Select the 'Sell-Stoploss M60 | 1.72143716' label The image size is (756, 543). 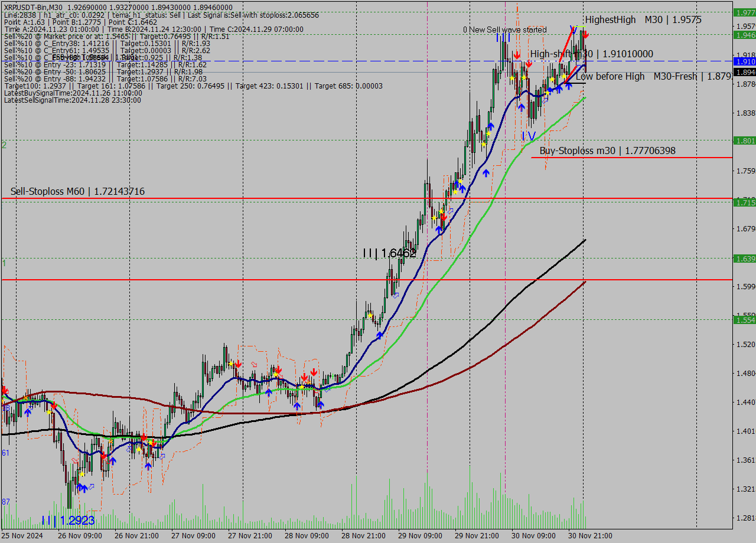[77, 192]
